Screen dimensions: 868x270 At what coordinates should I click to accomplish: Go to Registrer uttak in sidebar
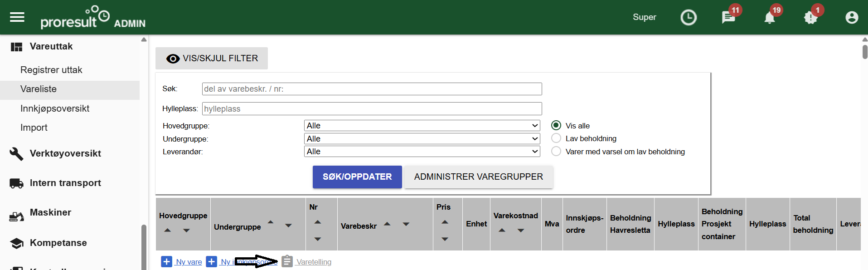click(51, 70)
